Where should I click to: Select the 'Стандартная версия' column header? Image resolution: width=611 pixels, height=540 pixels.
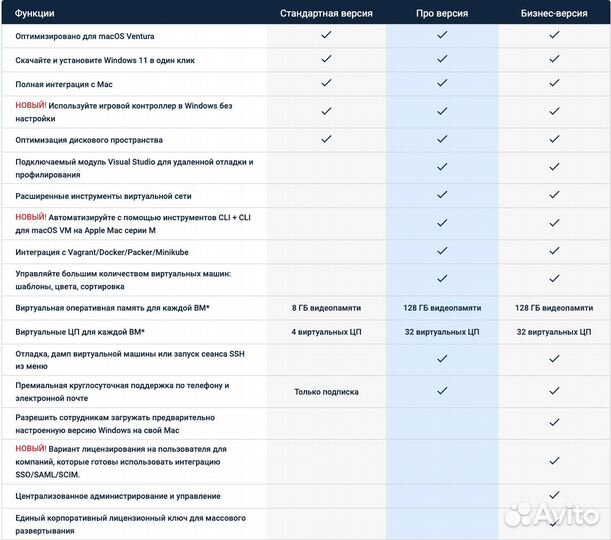326,13
